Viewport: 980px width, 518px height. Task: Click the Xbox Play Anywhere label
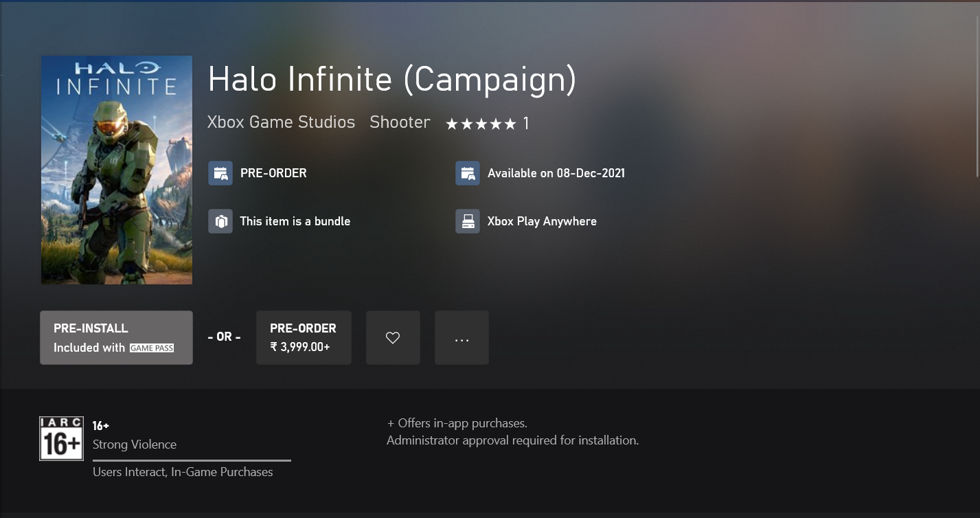point(542,221)
